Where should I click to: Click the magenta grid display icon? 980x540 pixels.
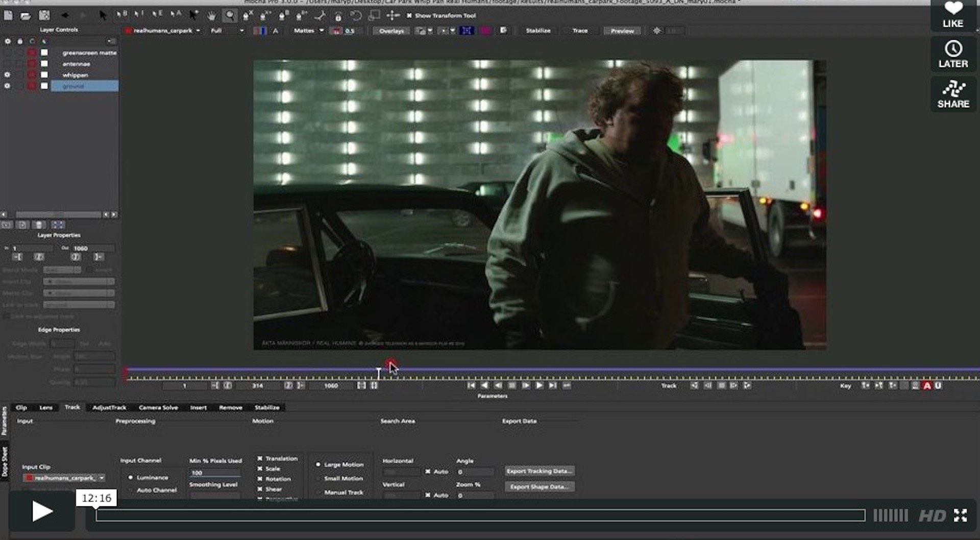click(x=485, y=31)
